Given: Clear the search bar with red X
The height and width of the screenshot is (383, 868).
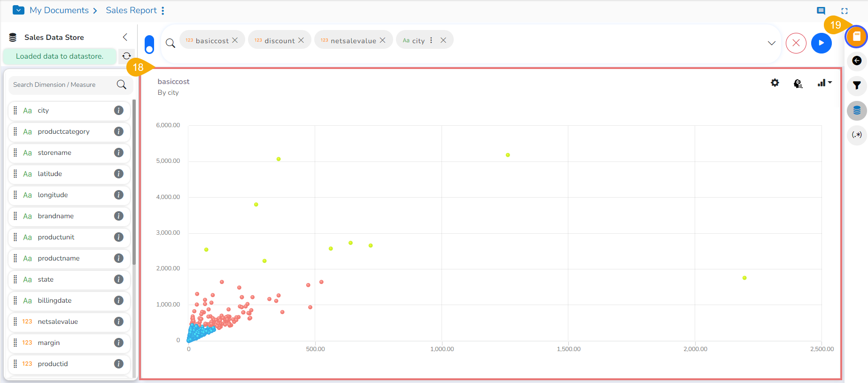Looking at the screenshot, I should pyautogui.click(x=796, y=43).
